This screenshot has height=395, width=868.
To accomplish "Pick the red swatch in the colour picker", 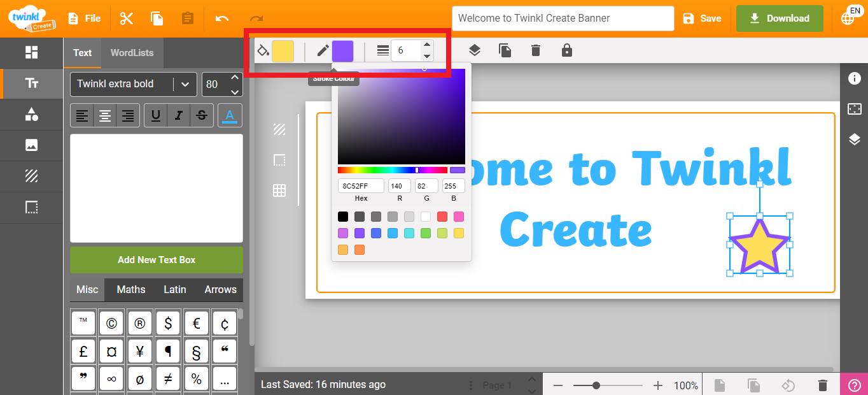I will (442, 217).
